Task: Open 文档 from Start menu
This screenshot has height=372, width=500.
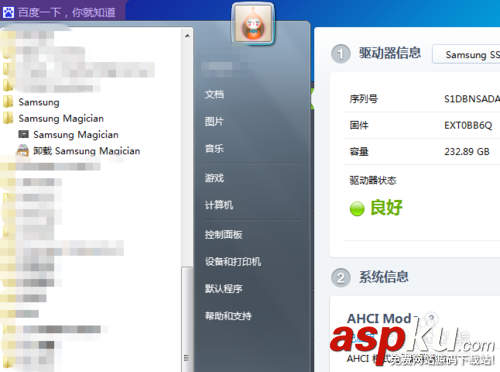Action: 214,94
